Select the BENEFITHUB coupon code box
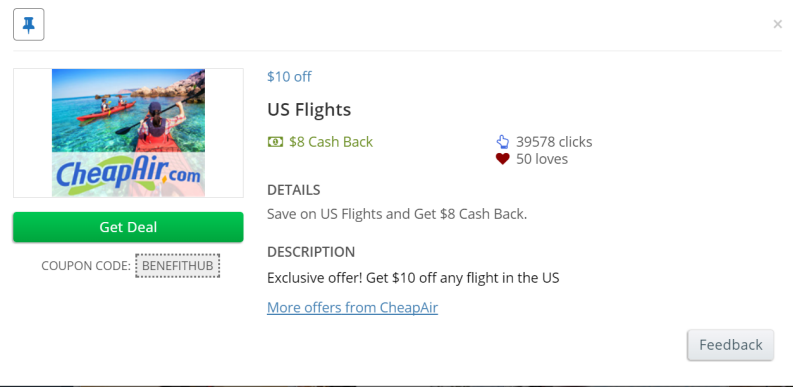Screen dimensions: 793x387 pyautogui.click(x=178, y=266)
